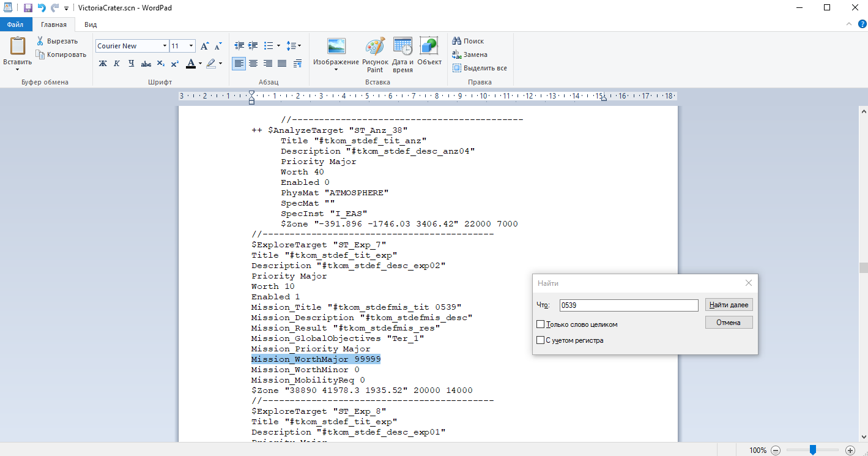Cut selection with Вырезать
The height and width of the screenshot is (456, 868).
pos(57,41)
